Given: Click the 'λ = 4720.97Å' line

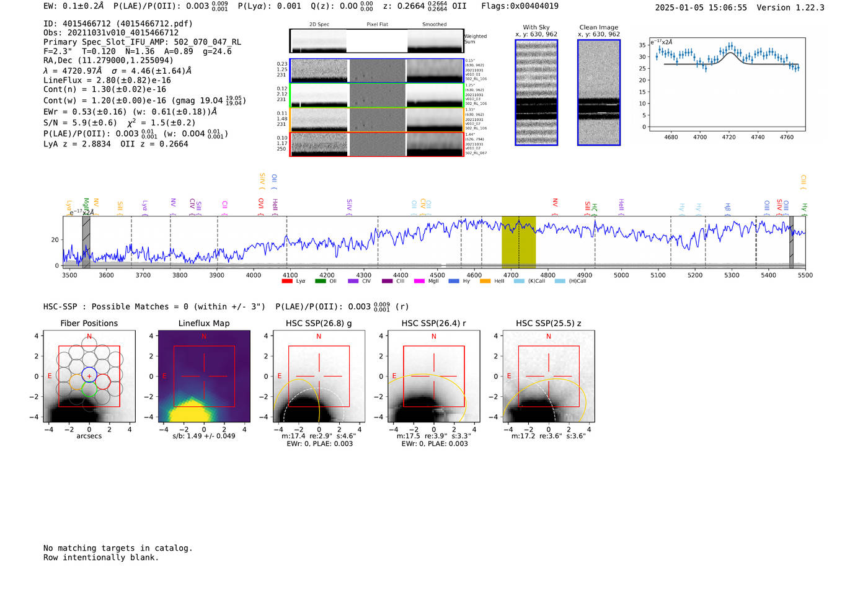Looking at the screenshot, I should coord(117,71).
